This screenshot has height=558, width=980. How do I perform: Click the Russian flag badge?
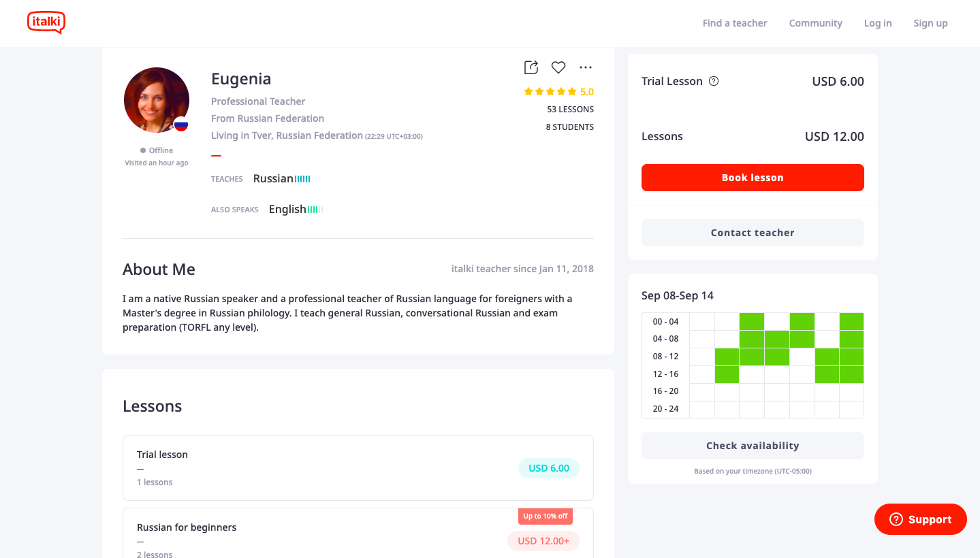coord(181,125)
